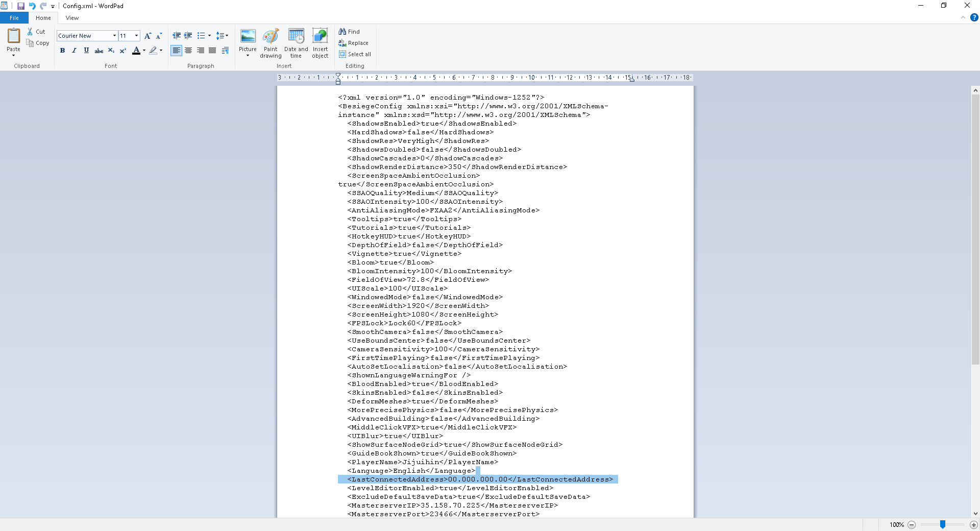Screen dimensions: 980x531
Task: Open Customize Quick Access Toolbar menu
Action: coord(53,7)
